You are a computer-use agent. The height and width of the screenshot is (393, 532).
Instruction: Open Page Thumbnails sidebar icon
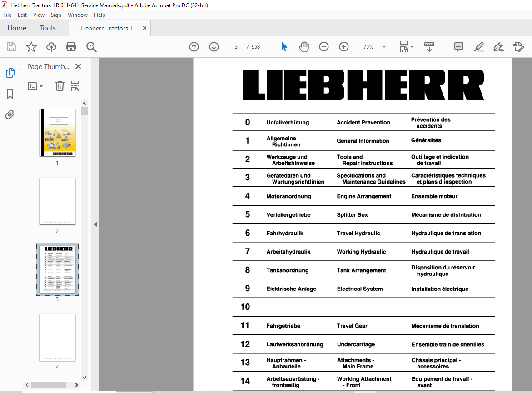click(x=10, y=72)
